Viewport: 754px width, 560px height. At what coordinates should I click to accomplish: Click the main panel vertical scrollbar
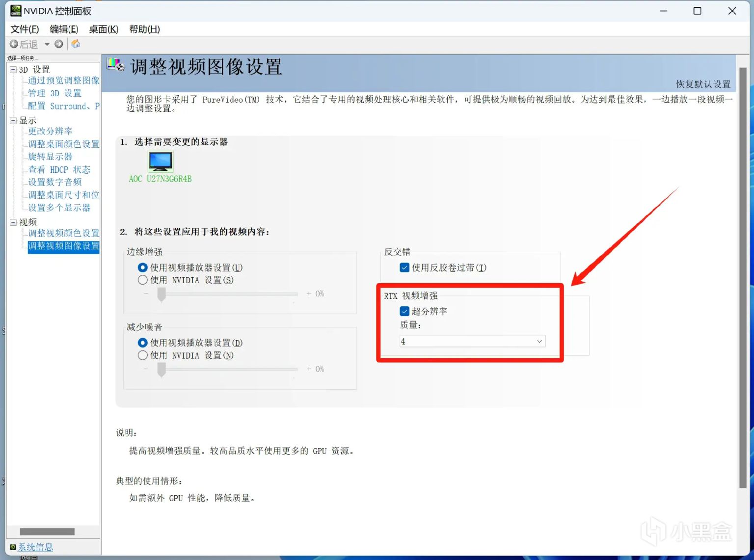click(x=743, y=277)
